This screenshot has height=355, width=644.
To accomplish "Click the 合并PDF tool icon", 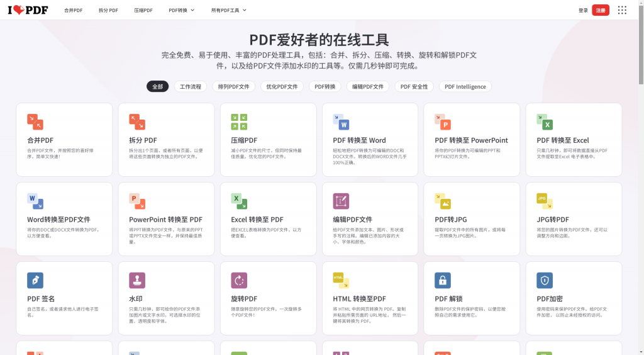I will pyautogui.click(x=35, y=121).
